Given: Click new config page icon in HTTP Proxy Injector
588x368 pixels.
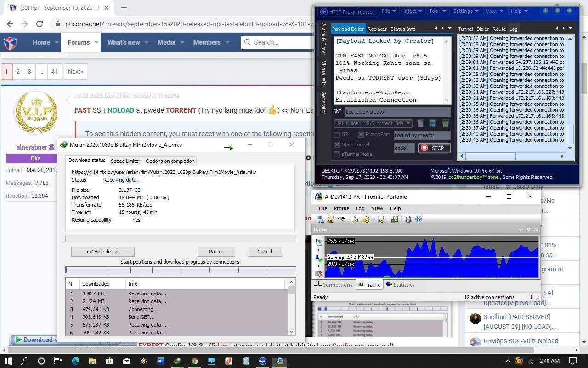Looking at the screenshot, I should (420, 123).
